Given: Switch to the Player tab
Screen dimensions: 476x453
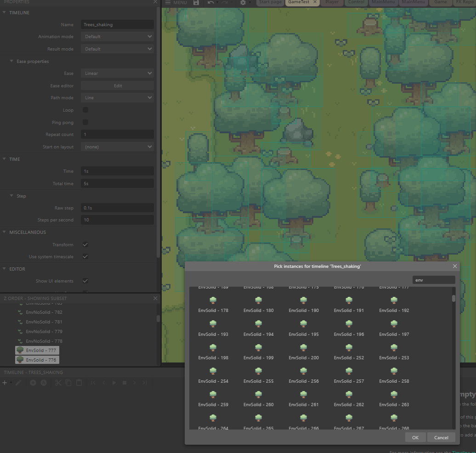Looking at the screenshot, I should pyautogui.click(x=332, y=2).
